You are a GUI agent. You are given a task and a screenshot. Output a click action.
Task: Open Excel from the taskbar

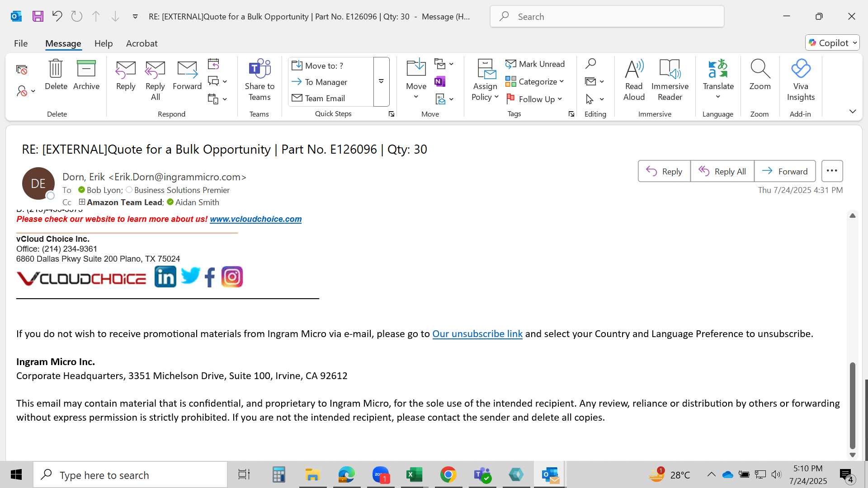(x=414, y=475)
